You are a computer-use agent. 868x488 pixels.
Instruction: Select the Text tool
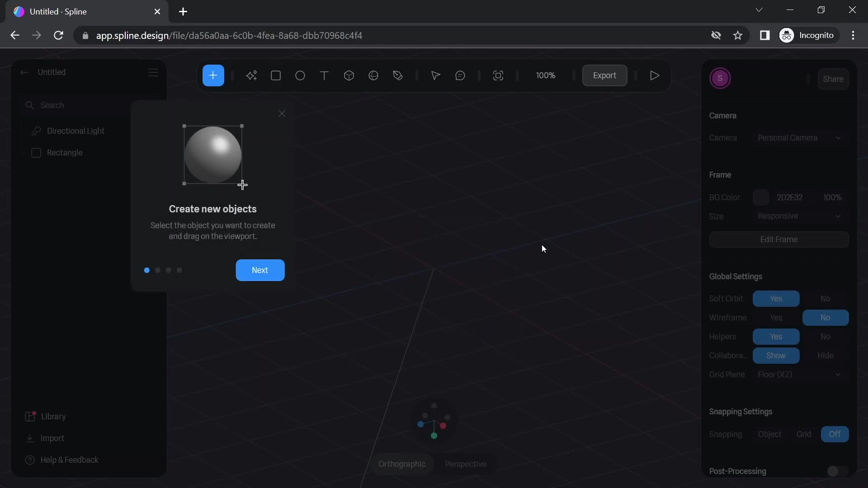pyautogui.click(x=324, y=75)
